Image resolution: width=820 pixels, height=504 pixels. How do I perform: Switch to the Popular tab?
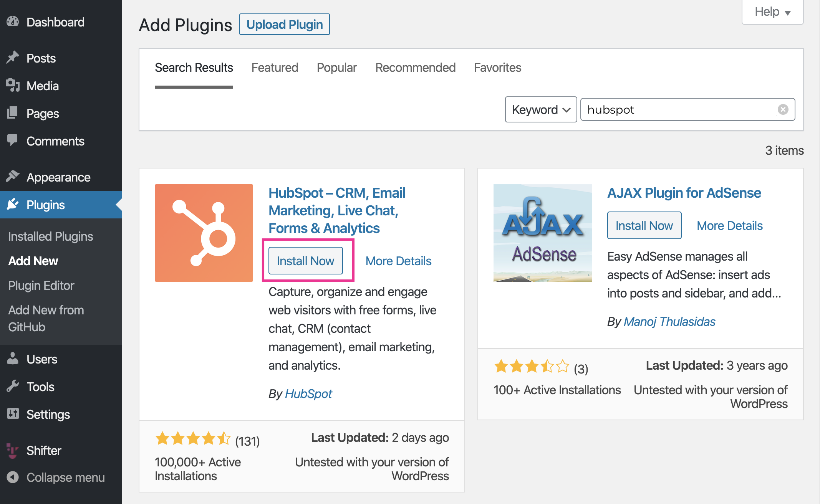click(x=337, y=68)
